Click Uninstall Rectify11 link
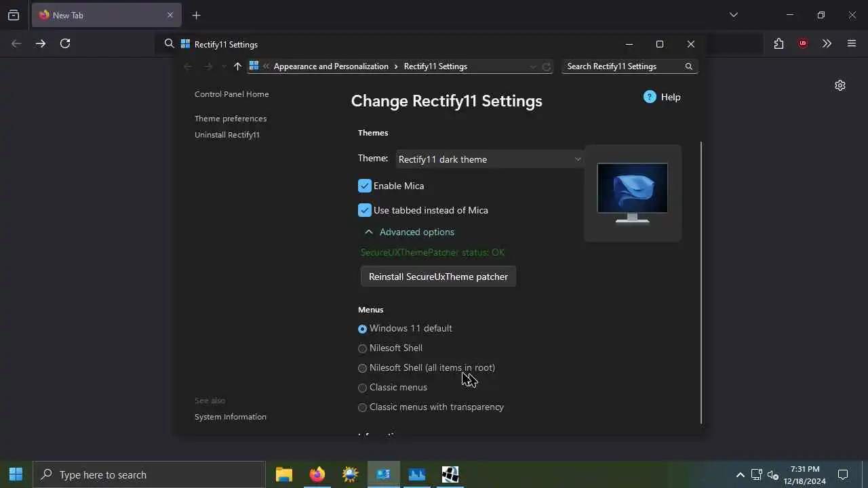868x488 pixels. click(x=227, y=135)
